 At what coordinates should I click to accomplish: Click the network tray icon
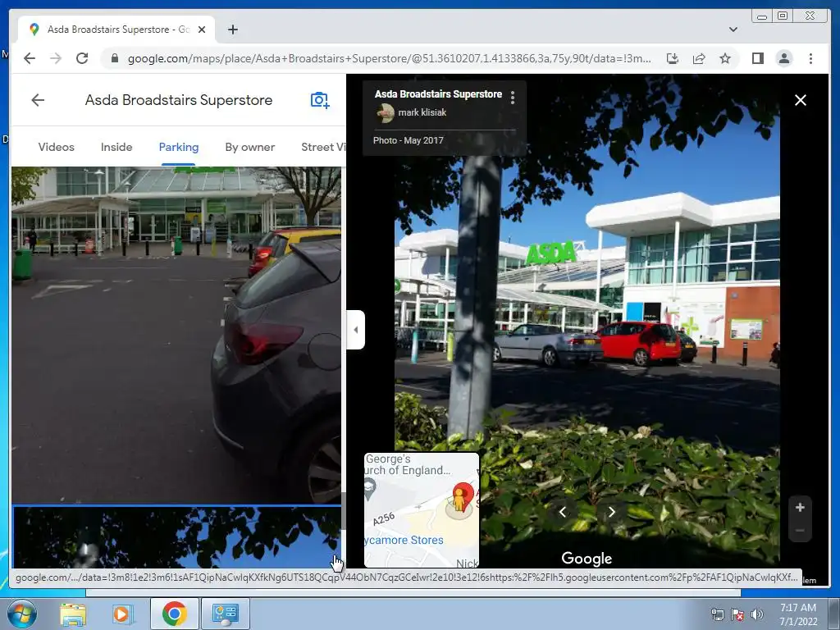(717, 614)
